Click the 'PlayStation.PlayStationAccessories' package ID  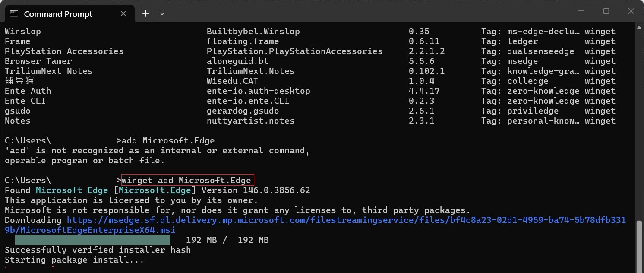[x=295, y=51]
